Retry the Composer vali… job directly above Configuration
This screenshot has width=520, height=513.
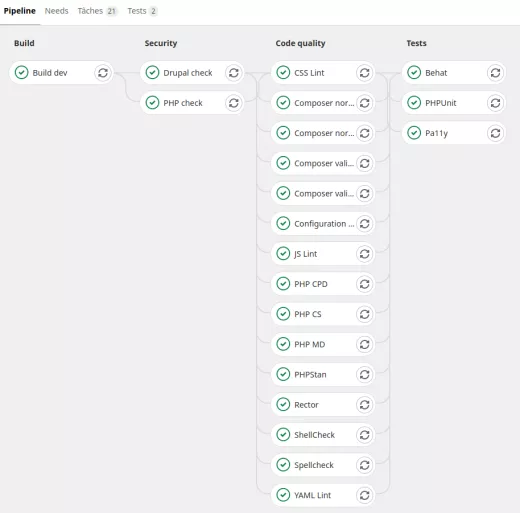[x=365, y=194]
